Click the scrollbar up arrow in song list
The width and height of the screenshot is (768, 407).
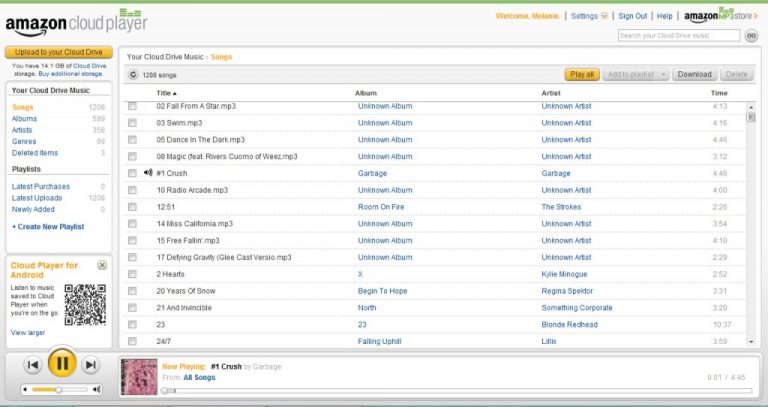point(751,107)
